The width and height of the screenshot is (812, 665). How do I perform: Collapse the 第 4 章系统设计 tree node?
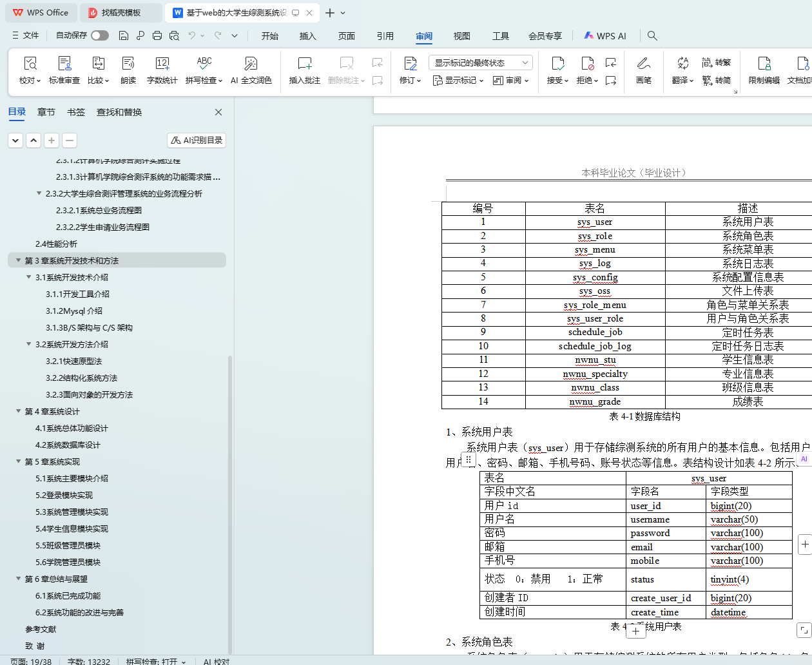click(19, 411)
